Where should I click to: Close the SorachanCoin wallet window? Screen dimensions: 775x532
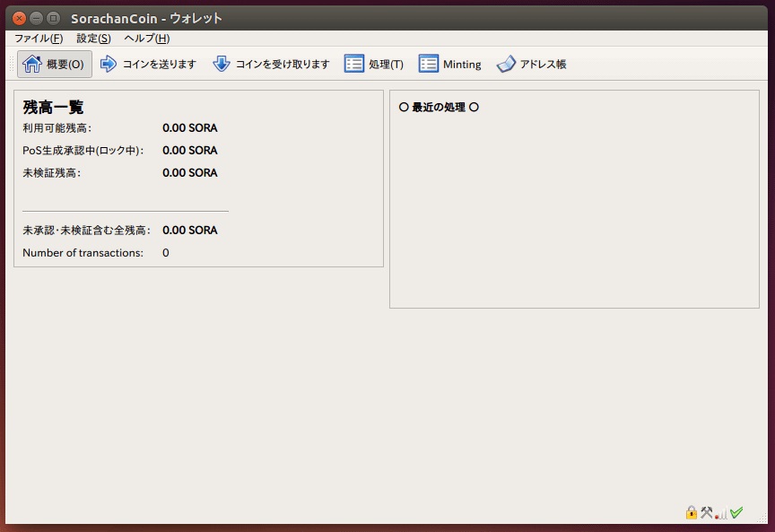click(x=19, y=18)
